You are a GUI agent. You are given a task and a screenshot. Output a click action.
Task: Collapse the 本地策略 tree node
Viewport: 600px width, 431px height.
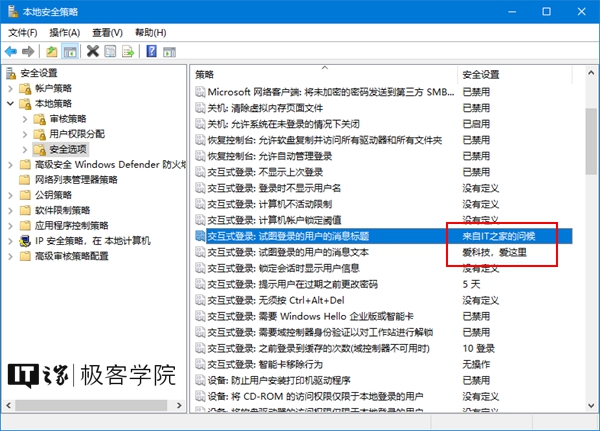coord(10,103)
